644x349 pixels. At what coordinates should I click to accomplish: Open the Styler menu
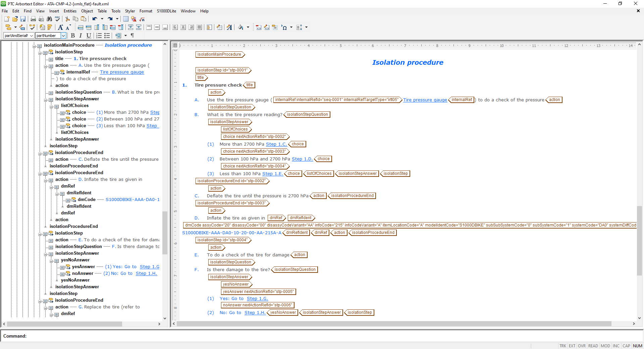130,11
